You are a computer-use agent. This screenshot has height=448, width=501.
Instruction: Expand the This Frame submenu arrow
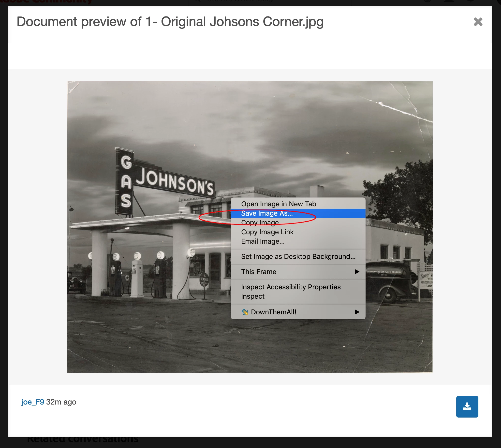357,272
